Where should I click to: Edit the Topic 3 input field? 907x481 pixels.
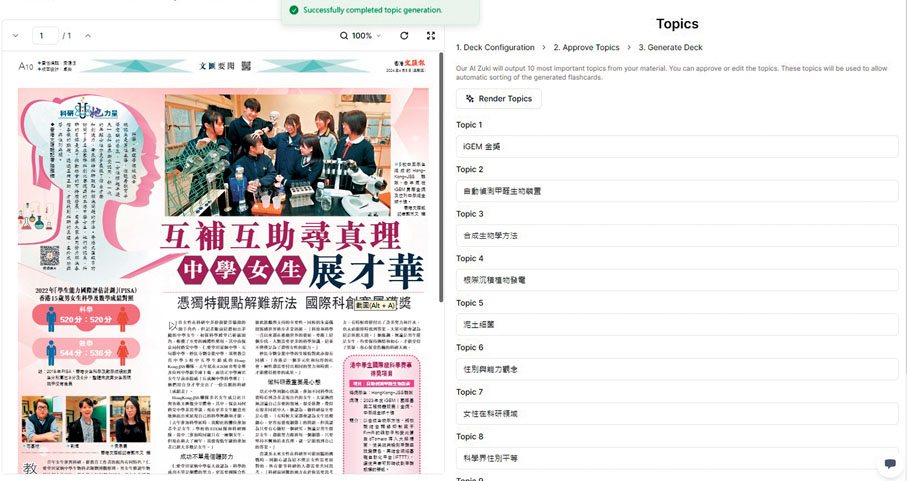coord(677,236)
